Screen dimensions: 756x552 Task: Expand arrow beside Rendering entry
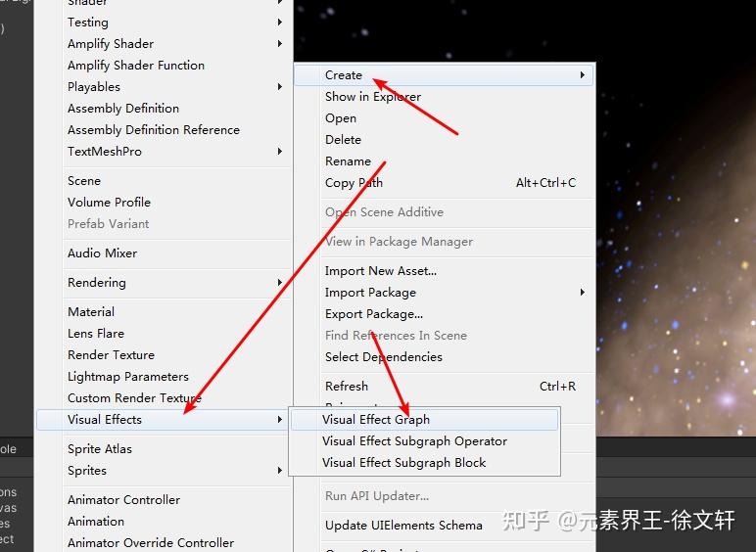coord(280,282)
